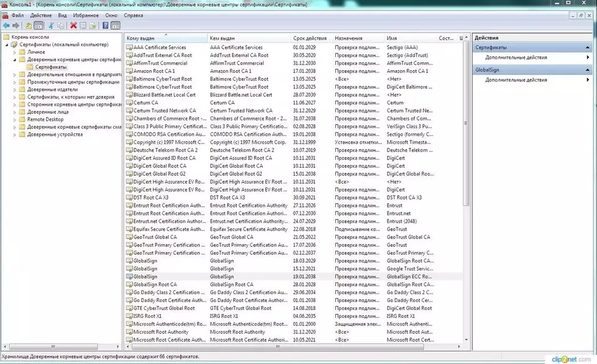The image size is (597, 364).
Task: Sort by the Срок действия column header
Action: 311,38
